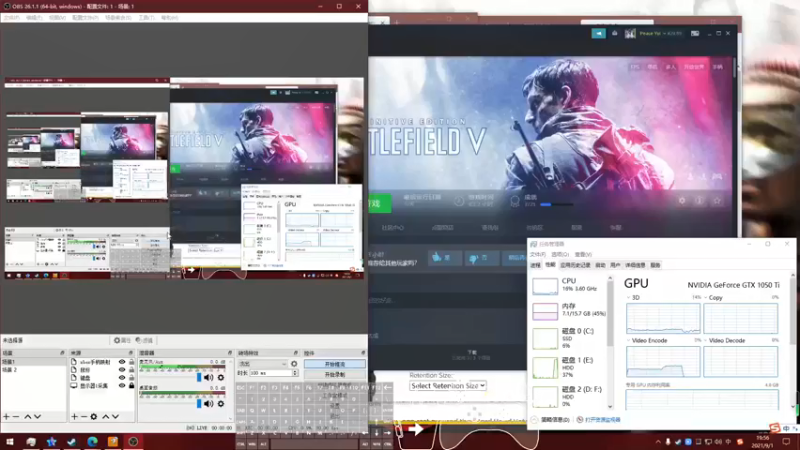The height and width of the screenshot is (450, 800).
Task: Add Battlefield V to favorites star
Action: (x=717, y=201)
